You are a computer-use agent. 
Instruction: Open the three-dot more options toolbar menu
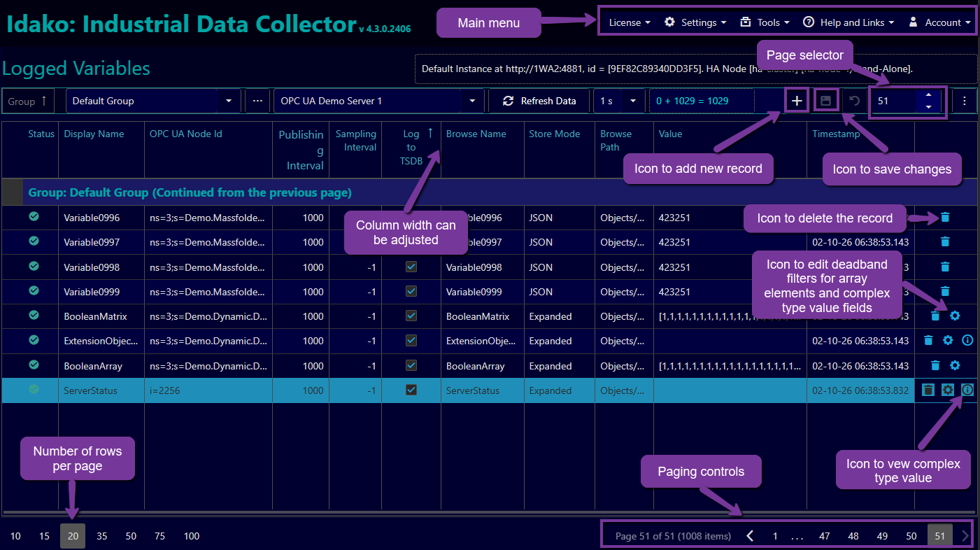965,101
